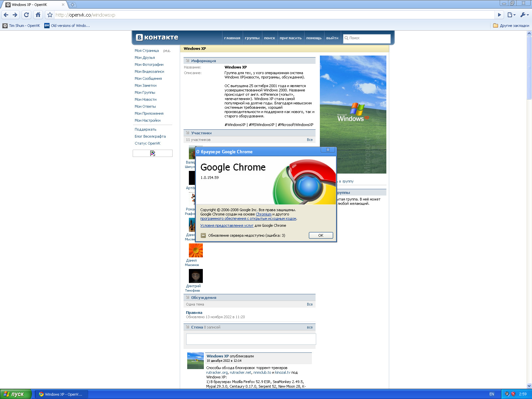Open Дмитрий Тимофеев's avatar
This screenshot has height=399, width=532.
click(196, 276)
